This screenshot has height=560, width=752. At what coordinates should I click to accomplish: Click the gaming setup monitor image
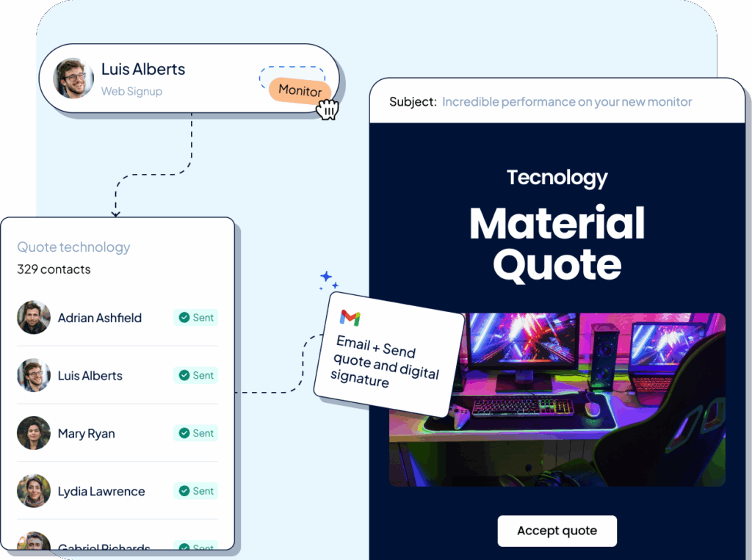tap(557, 399)
